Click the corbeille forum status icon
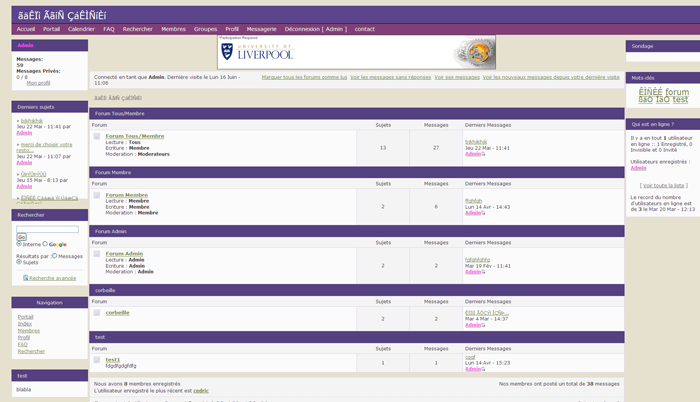 pyautogui.click(x=96, y=313)
